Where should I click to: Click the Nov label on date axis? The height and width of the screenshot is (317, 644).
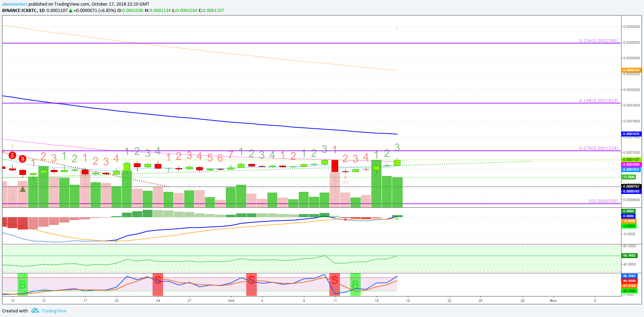coord(553,301)
